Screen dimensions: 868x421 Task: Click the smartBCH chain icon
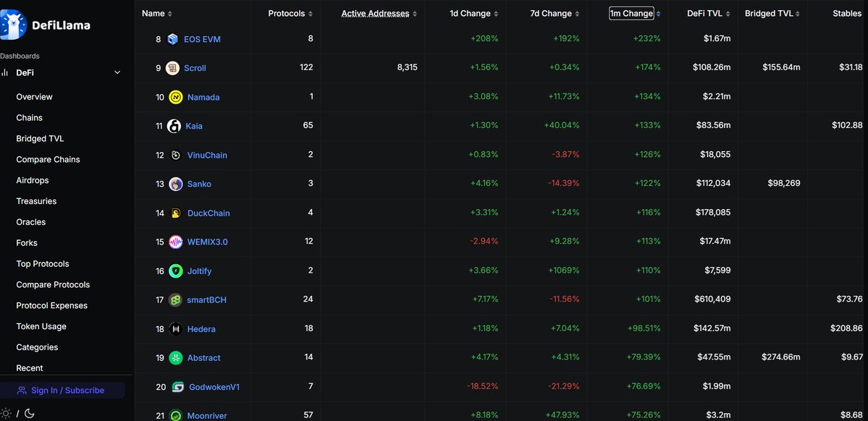point(175,300)
